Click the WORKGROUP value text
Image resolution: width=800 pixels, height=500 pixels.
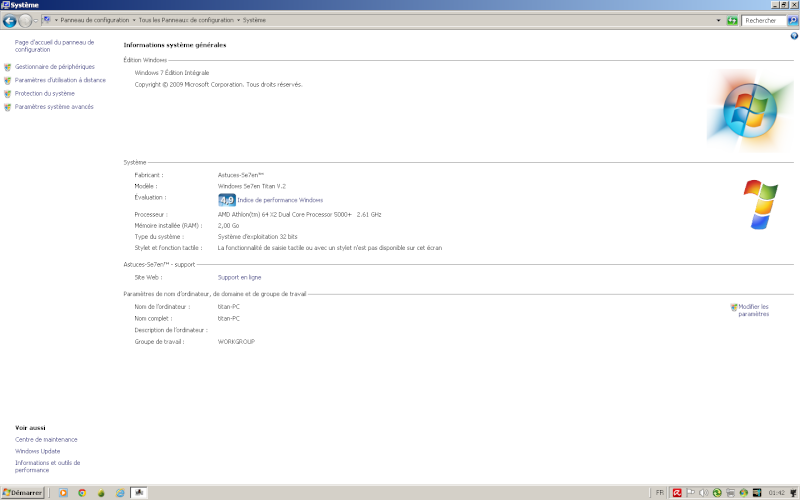(236, 342)
